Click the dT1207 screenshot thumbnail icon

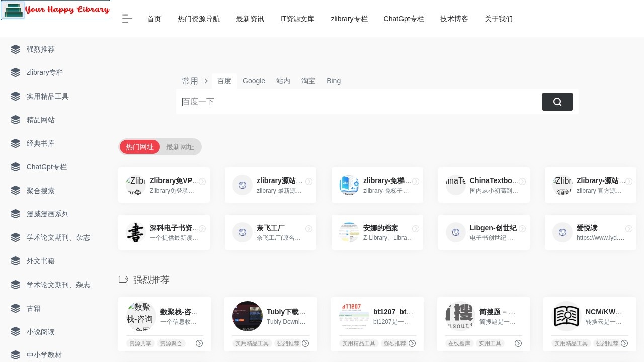[x=354, y=316]
